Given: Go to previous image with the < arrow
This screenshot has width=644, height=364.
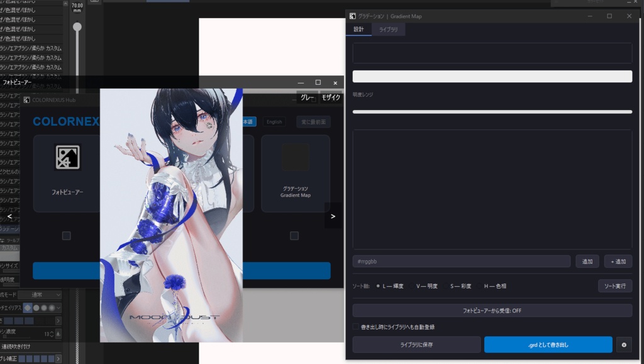Looking at the screenshot, I should click(x=9, y=216).
